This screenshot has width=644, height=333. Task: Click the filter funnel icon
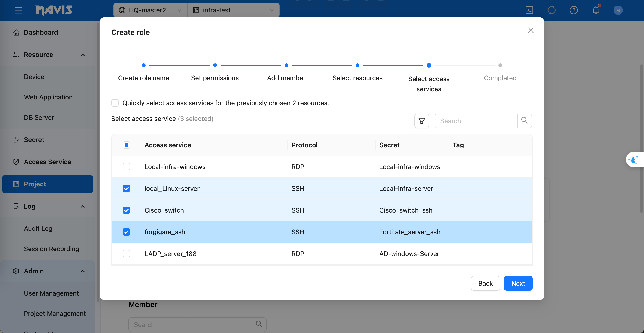point(422,121)
